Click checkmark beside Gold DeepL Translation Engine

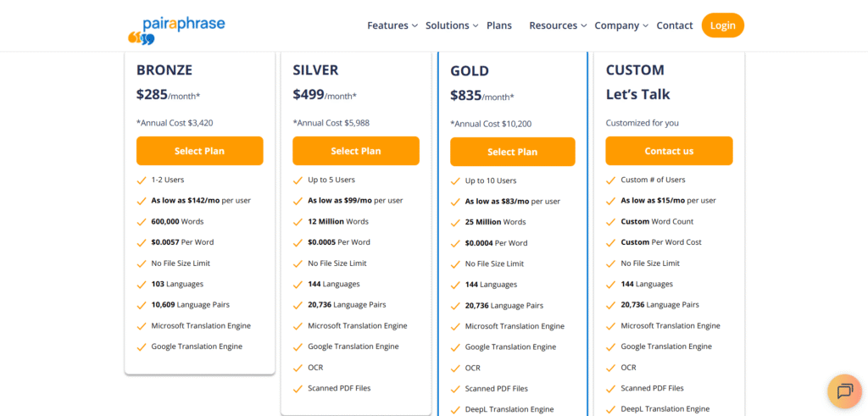[x=455, y=410]
